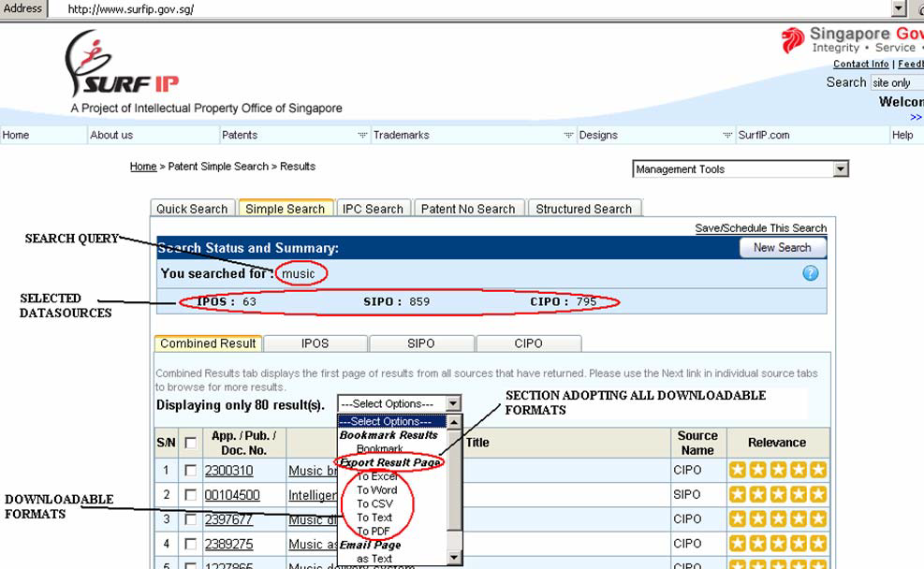
Task: Export results To PDF
Action: click(373, 531)
